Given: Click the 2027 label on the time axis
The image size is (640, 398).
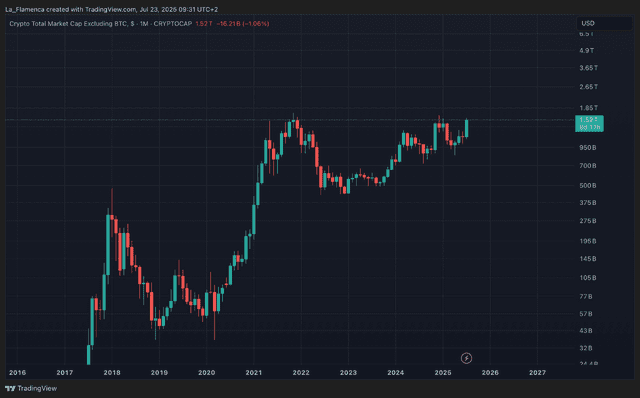Looking at the screenshot, I should [537, 372].
